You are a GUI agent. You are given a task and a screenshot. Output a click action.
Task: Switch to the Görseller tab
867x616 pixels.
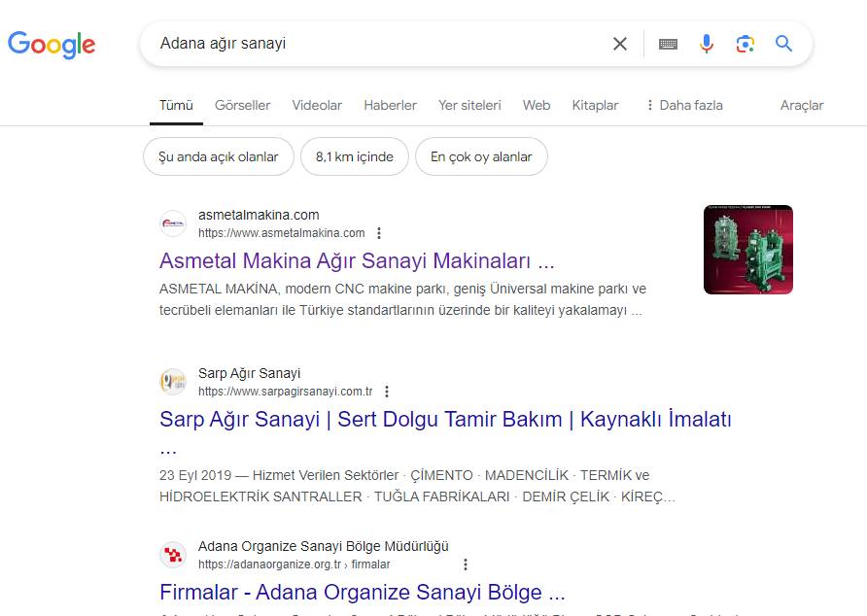243,105
